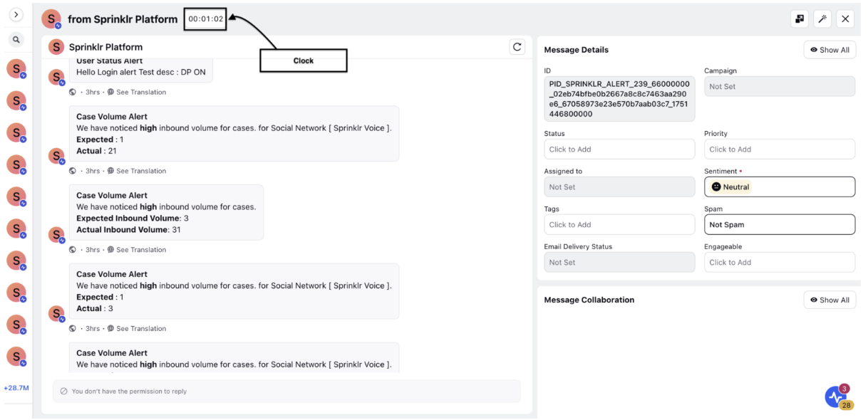
Task: Open the floating activity widget with 28 badge
Action: click(836, 397)
